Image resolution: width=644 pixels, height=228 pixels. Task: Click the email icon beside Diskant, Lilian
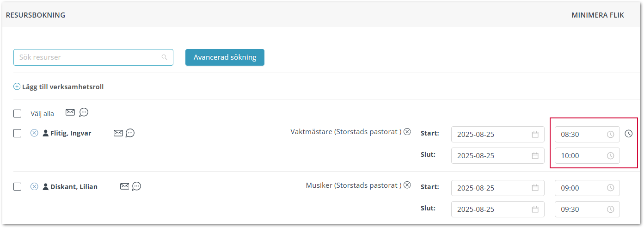pos(124,186)
